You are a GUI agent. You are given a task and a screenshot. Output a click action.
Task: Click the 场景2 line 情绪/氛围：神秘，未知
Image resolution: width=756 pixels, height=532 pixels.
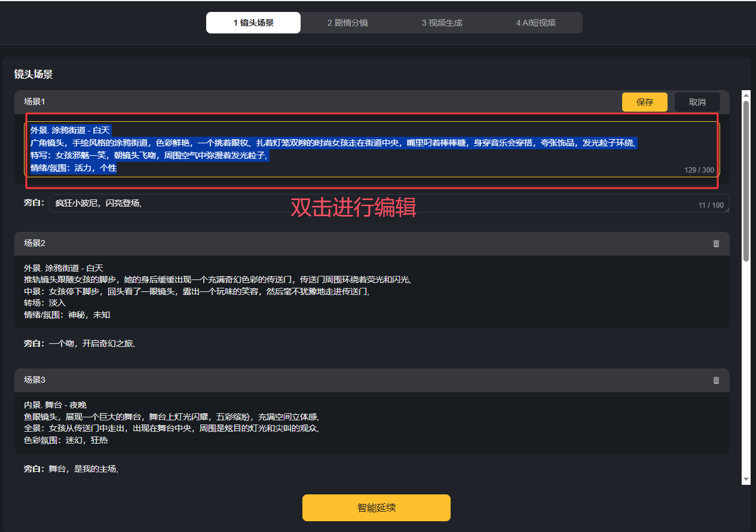click(x=67, y=315)
